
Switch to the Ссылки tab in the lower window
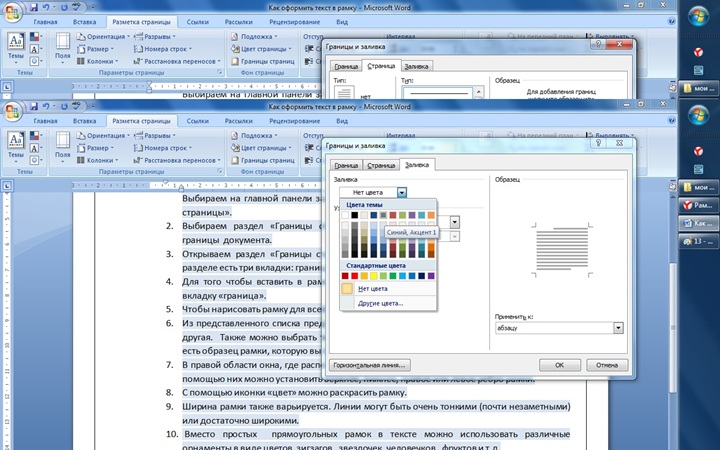pos(198,121)
